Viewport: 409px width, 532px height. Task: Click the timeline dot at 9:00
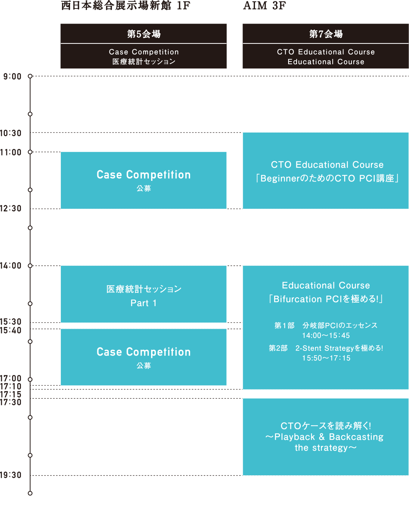click(30, 76)
